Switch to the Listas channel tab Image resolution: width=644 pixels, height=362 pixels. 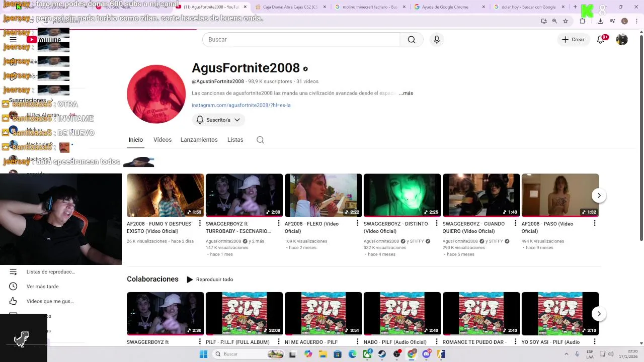point(235,140)
